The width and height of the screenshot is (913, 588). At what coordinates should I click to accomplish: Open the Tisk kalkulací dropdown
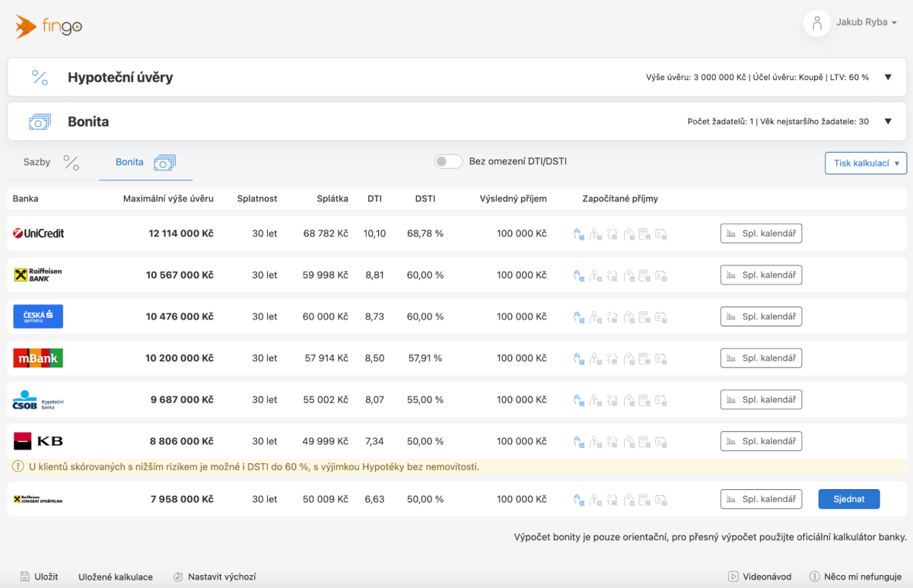[866, 163]
